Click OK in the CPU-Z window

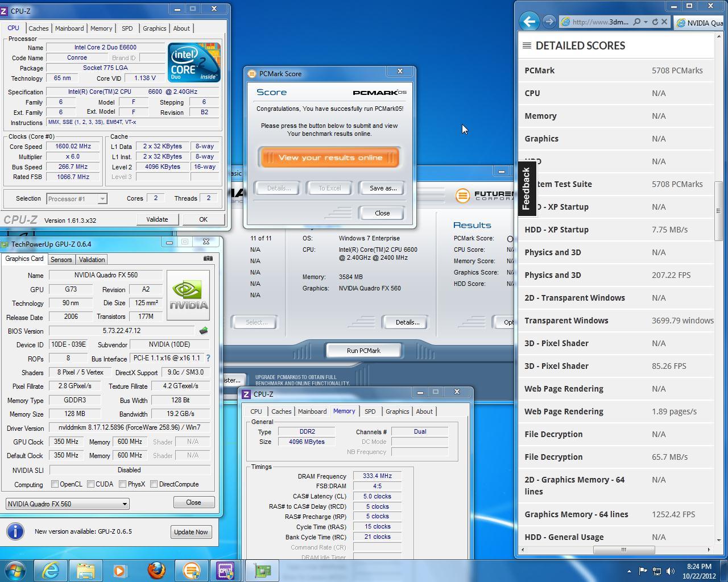[x=203, y=219]
